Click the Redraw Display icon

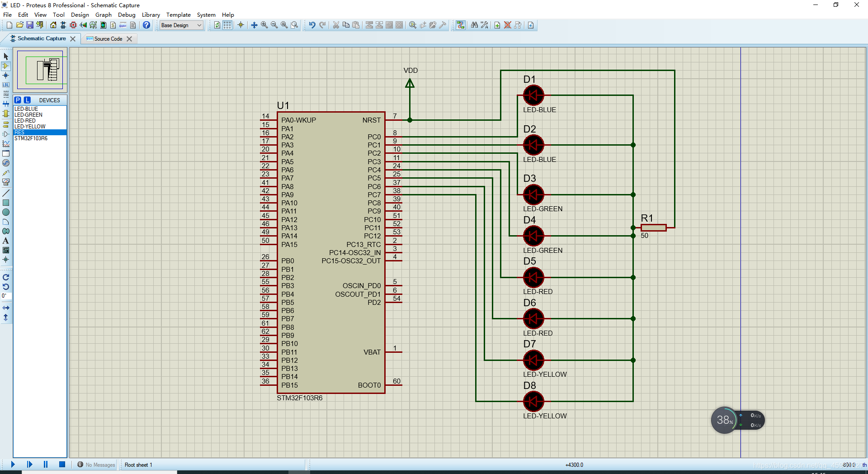click(217, 25)
